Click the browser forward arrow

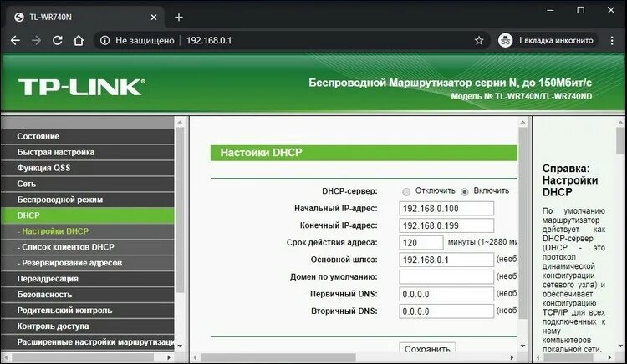pos(37,40)
